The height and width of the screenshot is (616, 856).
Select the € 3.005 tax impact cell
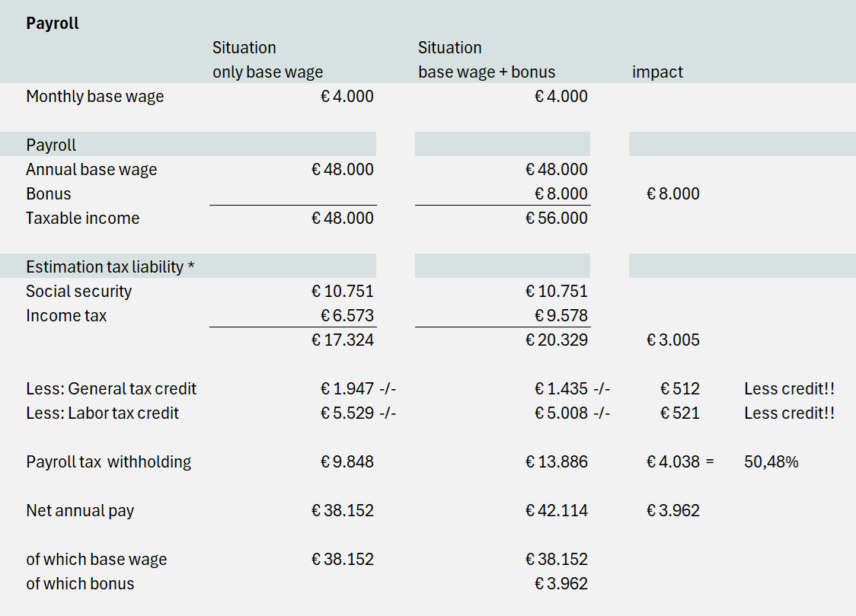(672, 340)
